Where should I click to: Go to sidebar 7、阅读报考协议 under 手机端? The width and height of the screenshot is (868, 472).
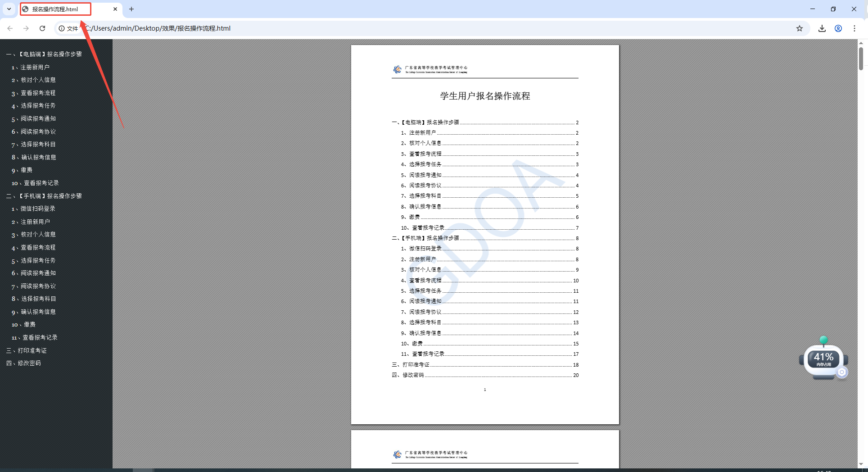34,286
